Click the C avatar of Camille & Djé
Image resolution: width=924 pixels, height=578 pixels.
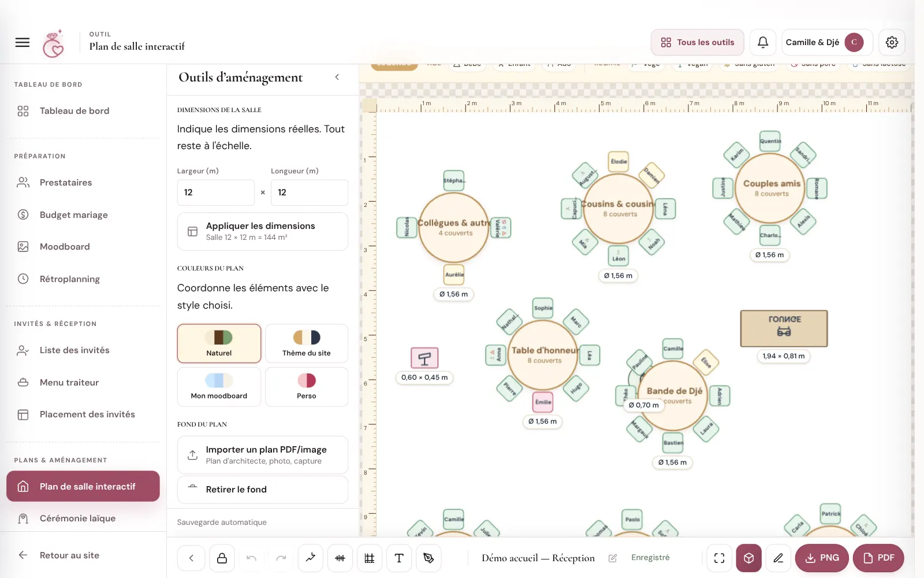854,42
